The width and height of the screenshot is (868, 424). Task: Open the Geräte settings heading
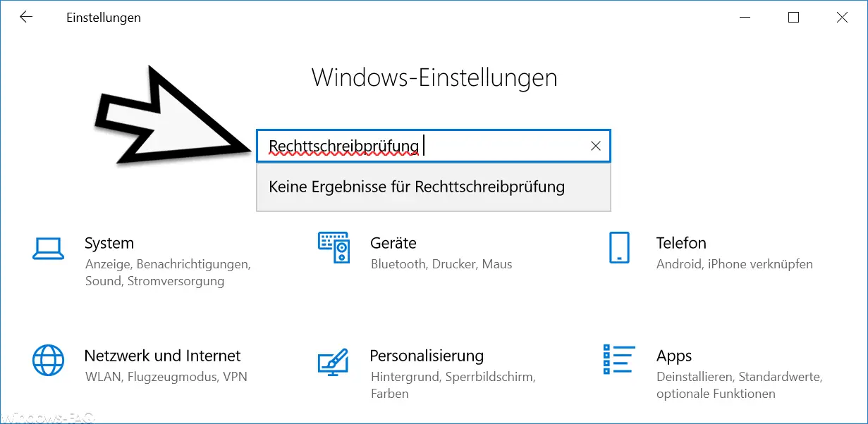click(x=393, y=243)
